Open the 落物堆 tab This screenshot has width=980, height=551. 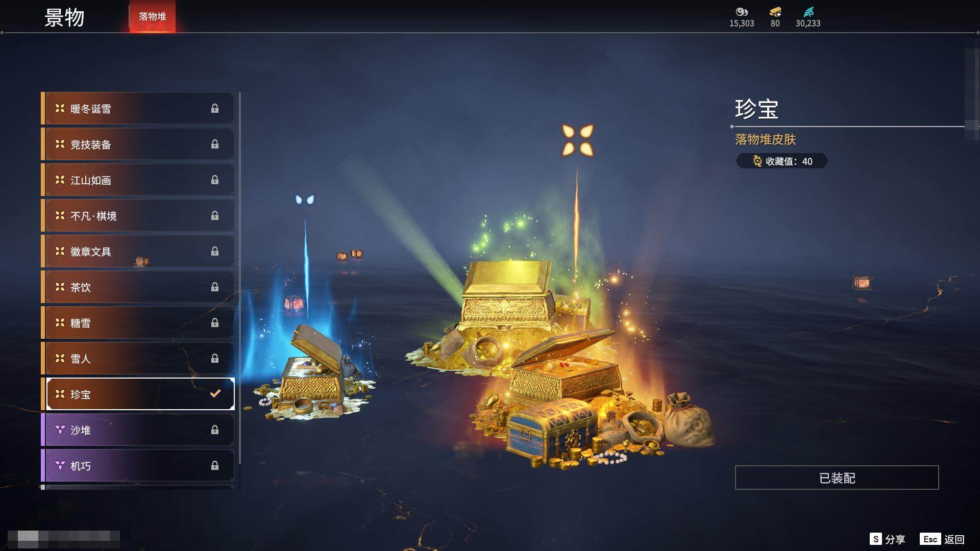[x=152, y=16]
